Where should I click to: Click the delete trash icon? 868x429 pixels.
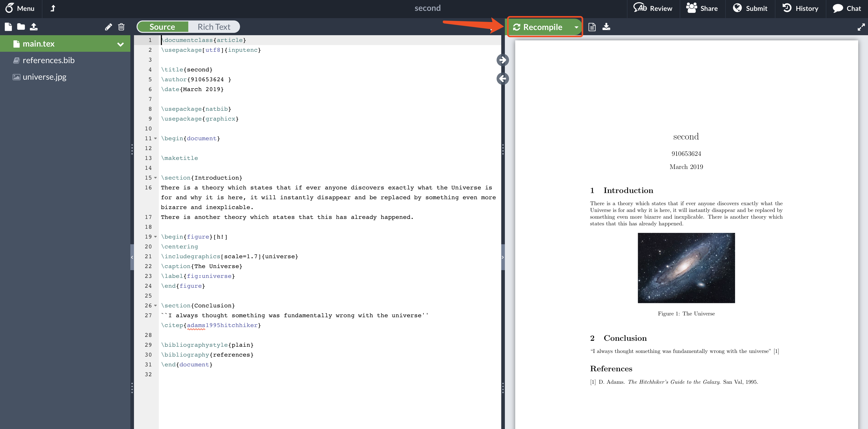click(x=121, y=27)
